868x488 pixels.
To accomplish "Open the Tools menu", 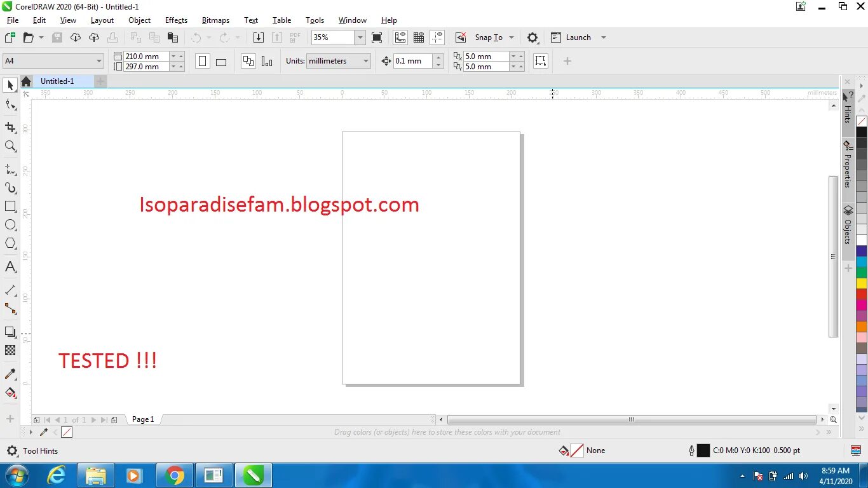I will click(315, 20).
